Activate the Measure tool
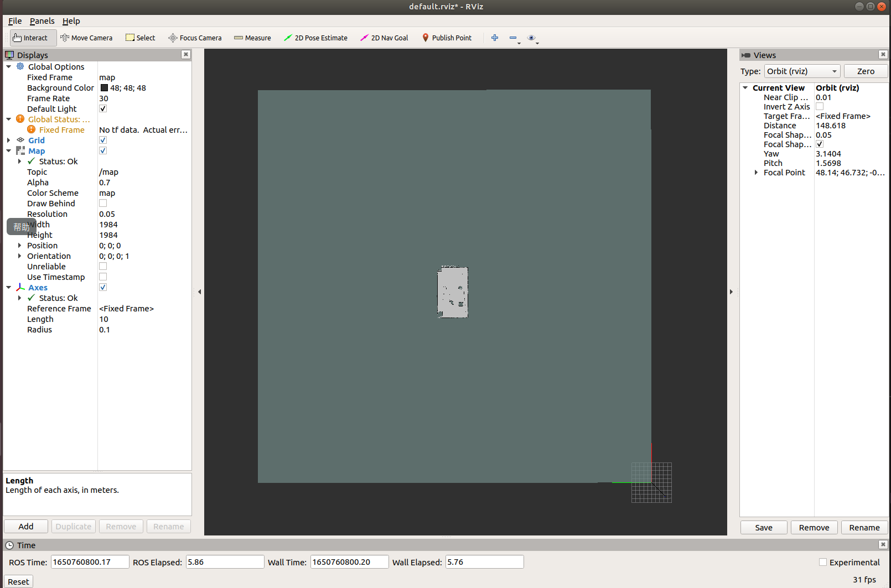Viewport: 891px width, 588px height. point(252,38)
